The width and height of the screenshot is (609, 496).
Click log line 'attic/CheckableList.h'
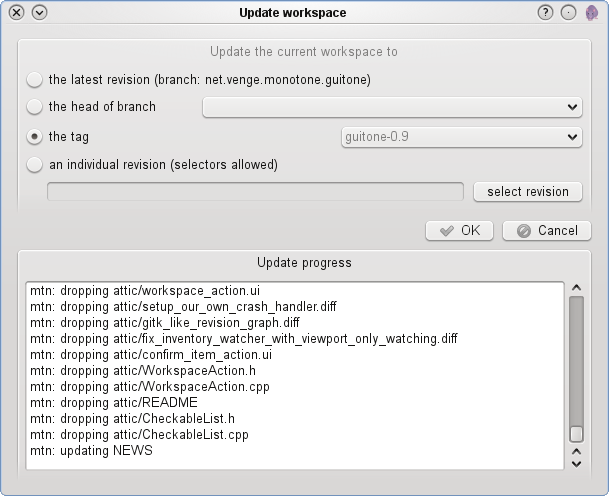click(x=132, y=418)
